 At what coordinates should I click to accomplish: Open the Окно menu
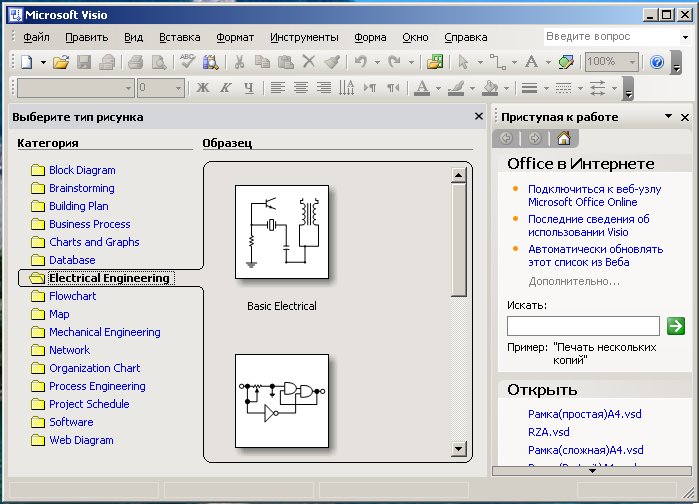[415, 37]
